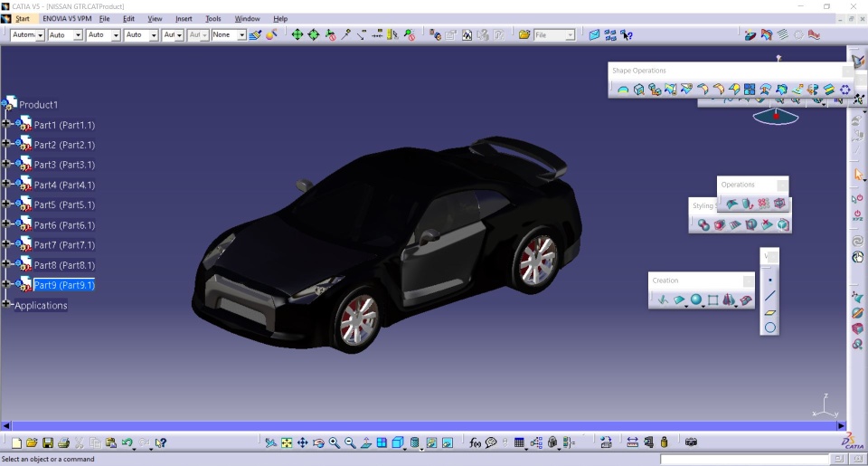Click the Zoom In magnifier icon
This screenshot has width=868, height=466.
(x=334, y=442)
